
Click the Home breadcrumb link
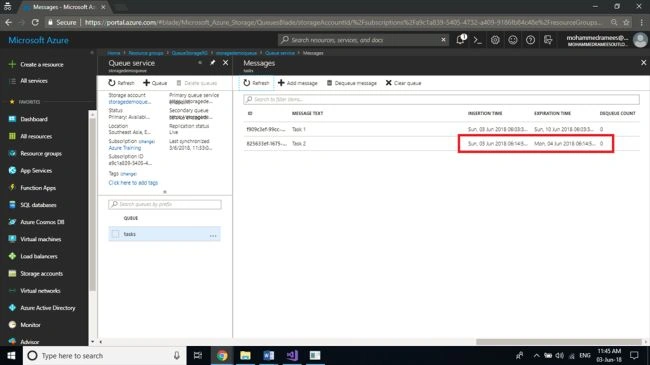[x=114, y=53]
